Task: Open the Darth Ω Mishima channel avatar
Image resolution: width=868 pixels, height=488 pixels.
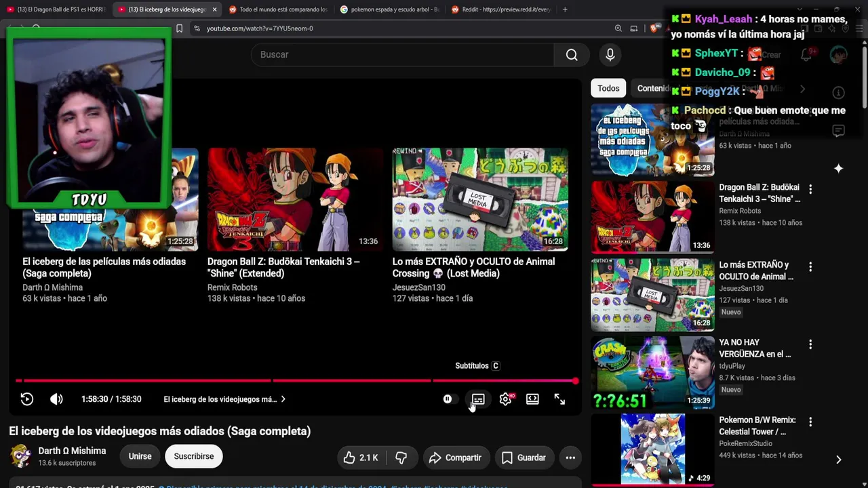Action: point(20,456)
